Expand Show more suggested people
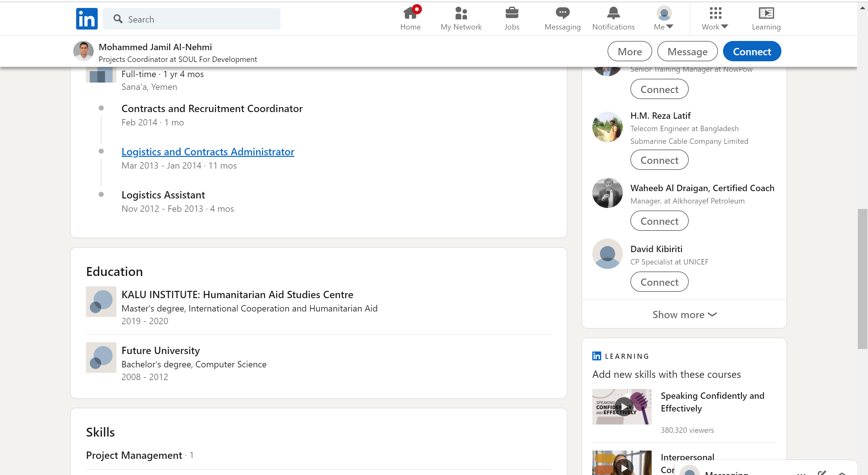The image size is (868, 475). [x=684, y=314]
